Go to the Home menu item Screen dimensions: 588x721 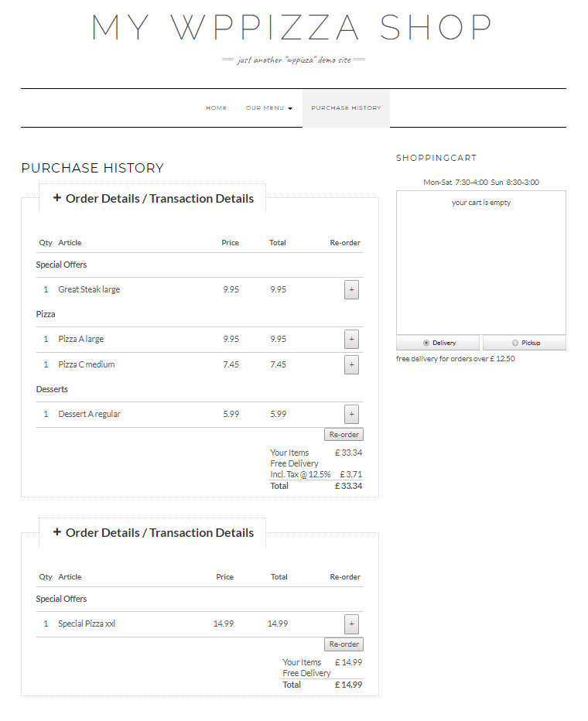216,108
